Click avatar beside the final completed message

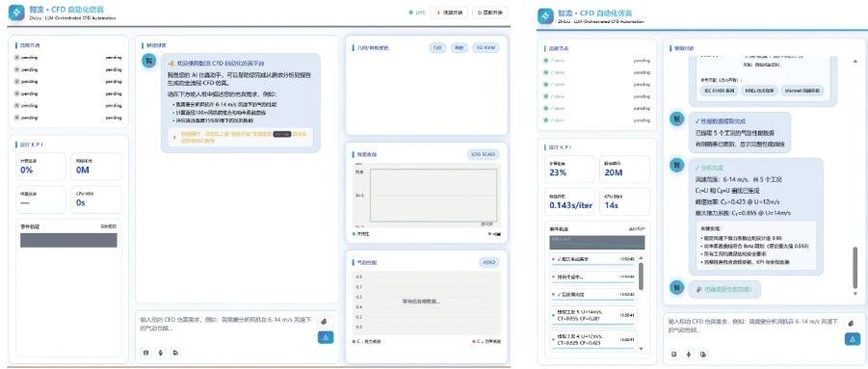[676, 287]
